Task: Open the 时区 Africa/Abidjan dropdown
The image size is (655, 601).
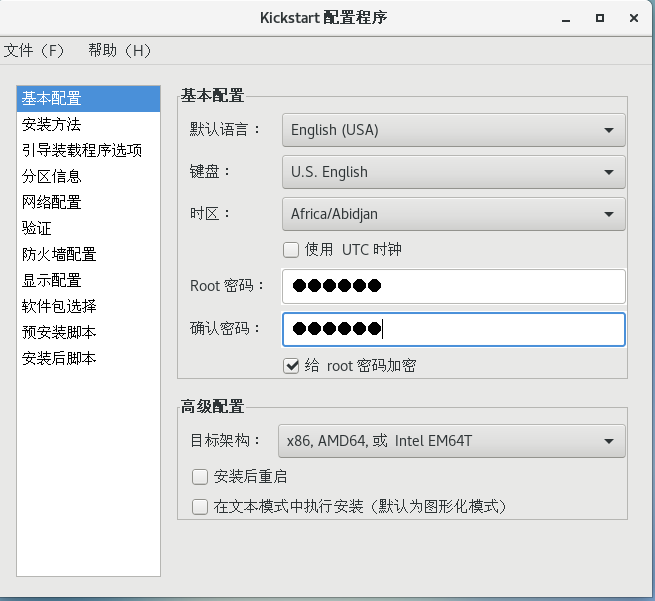Action: 454,214
